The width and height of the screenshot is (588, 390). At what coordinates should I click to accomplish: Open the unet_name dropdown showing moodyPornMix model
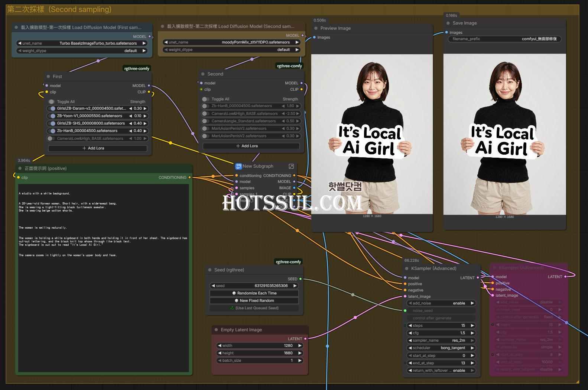pyautogui.click(x=231, y=42)
